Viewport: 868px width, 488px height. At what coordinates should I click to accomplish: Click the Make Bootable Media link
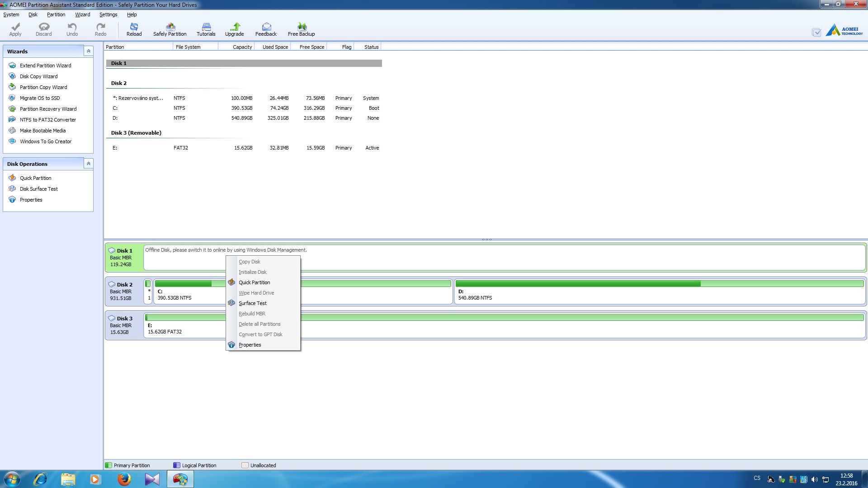(x=43, y=131)
